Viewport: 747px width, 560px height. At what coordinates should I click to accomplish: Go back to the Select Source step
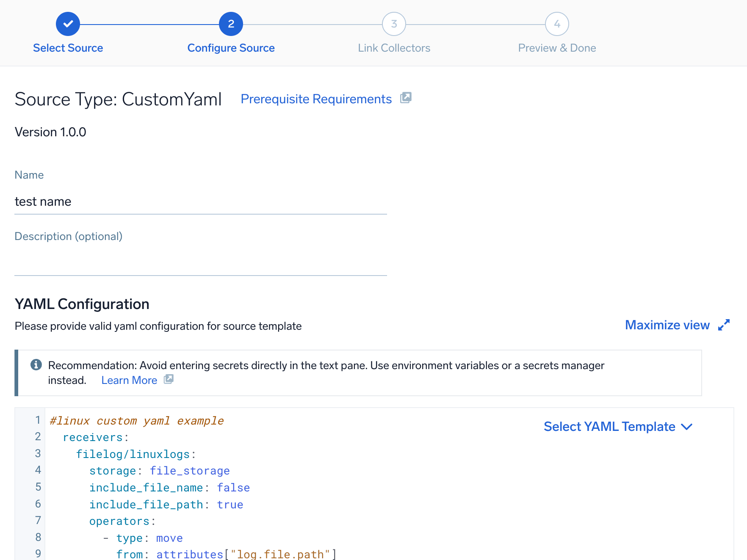[68, 47]
